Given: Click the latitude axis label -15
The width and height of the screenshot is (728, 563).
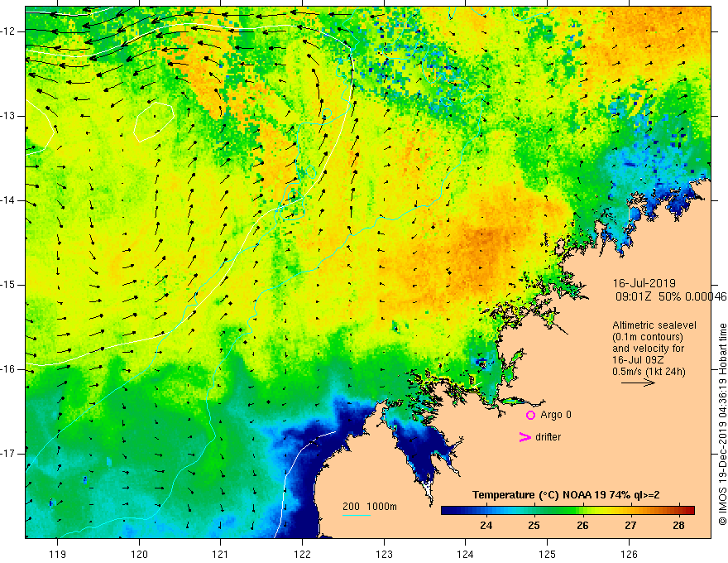Looking at the screenshot, I should (x=8, y=285).
